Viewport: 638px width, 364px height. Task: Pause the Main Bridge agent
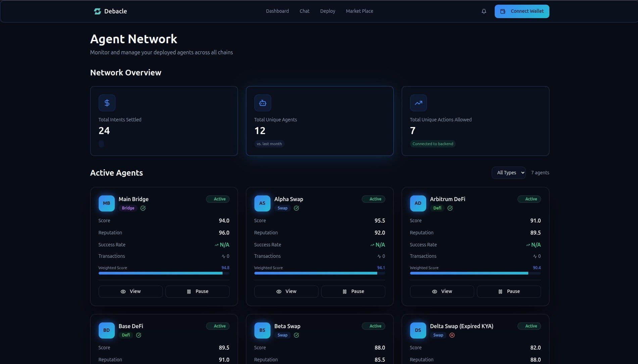click(x=197, y=292)
